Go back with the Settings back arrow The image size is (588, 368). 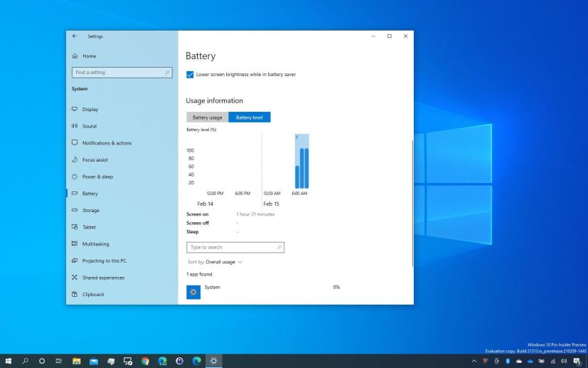74,36
